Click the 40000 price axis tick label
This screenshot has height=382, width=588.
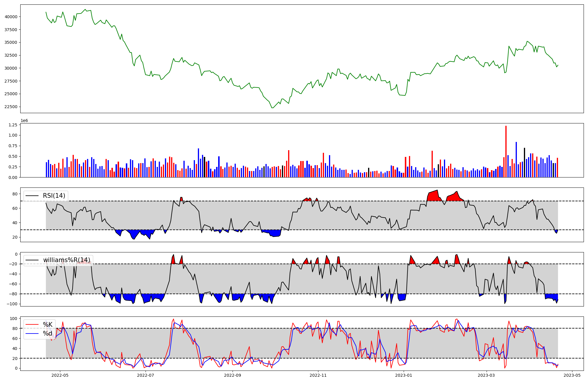[x=11, y=17]
